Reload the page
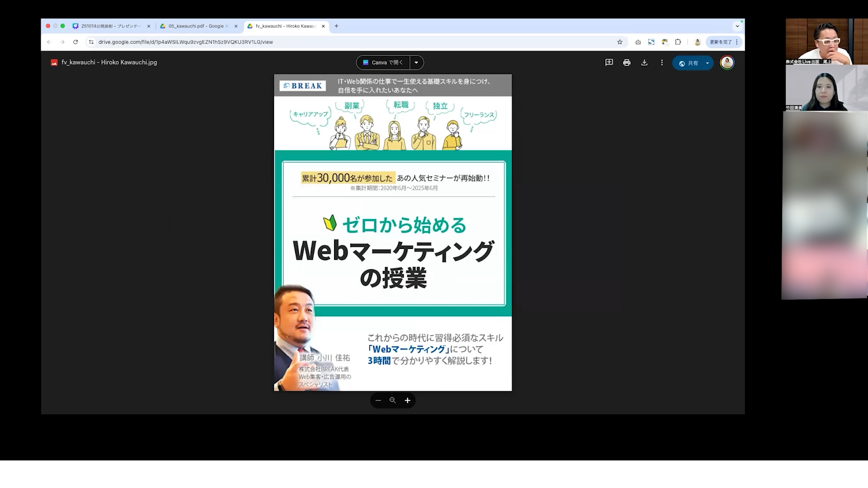 click(x=75, y=42)
